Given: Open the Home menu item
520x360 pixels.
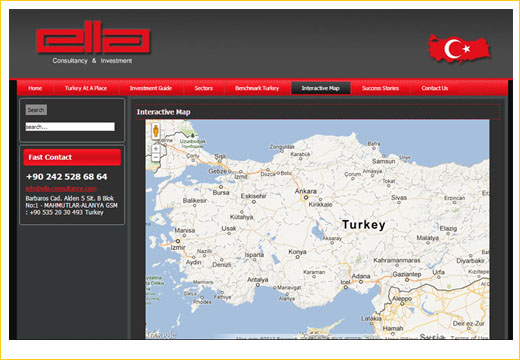Looking at the screenshot, I should click(35, 88).
